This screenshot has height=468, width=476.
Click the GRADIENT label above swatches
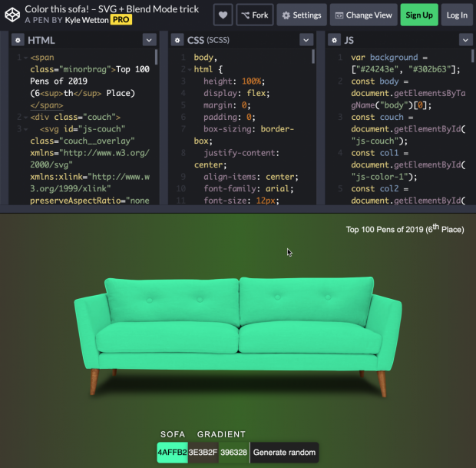221,434
